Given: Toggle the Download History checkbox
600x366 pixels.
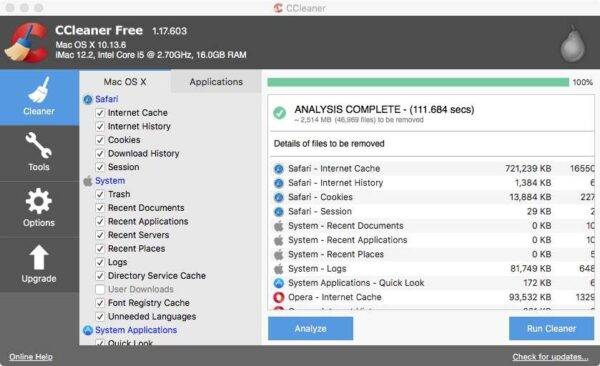Looking at the screenshot, I should click(100, 154).
